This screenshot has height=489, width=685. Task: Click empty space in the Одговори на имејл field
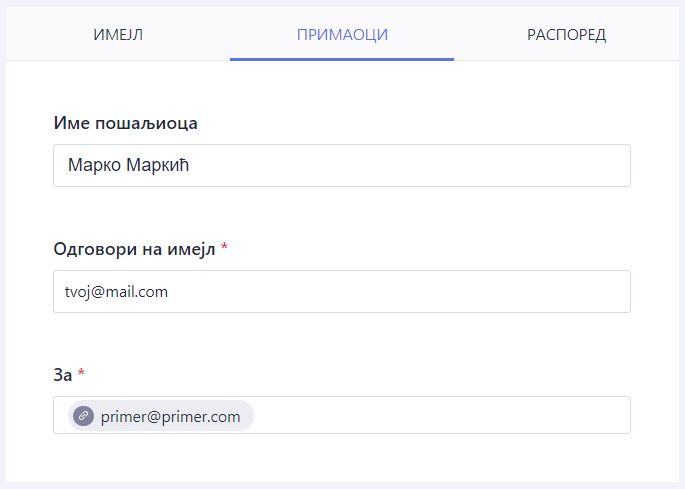(400, 291)
